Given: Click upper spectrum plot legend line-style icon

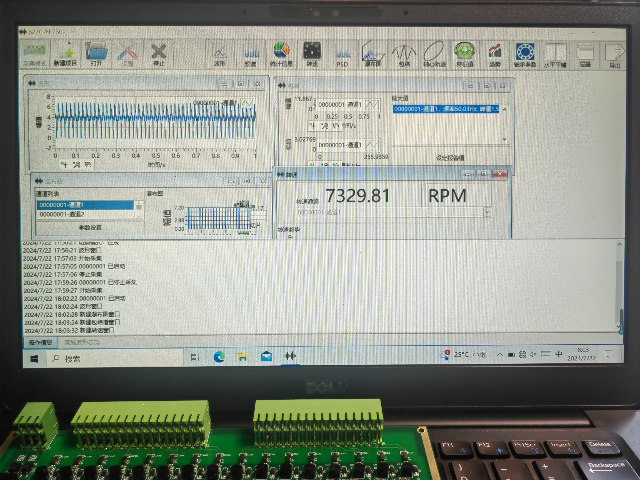Looking at the screenshot, I should (371, 104).
